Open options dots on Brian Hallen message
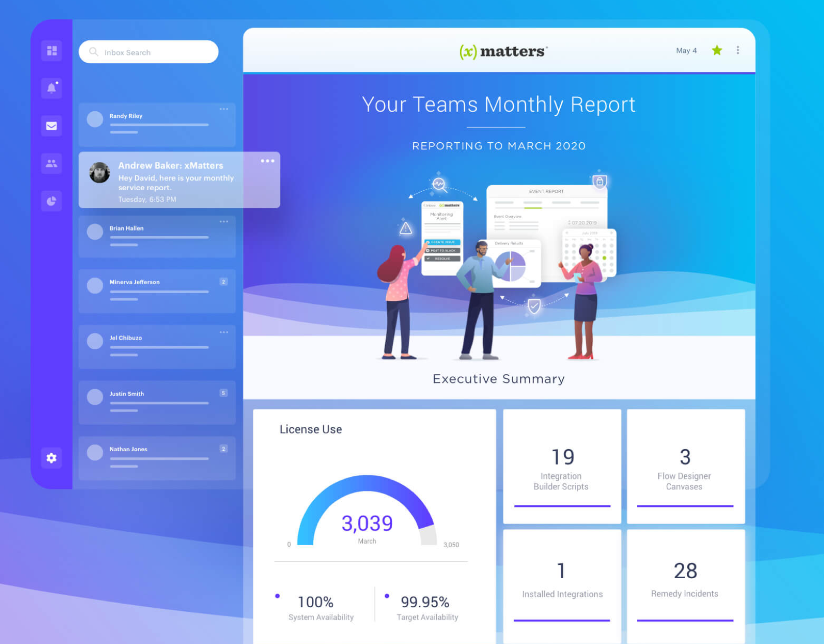This screenshot has height=644, width=824. click(224, 221)
